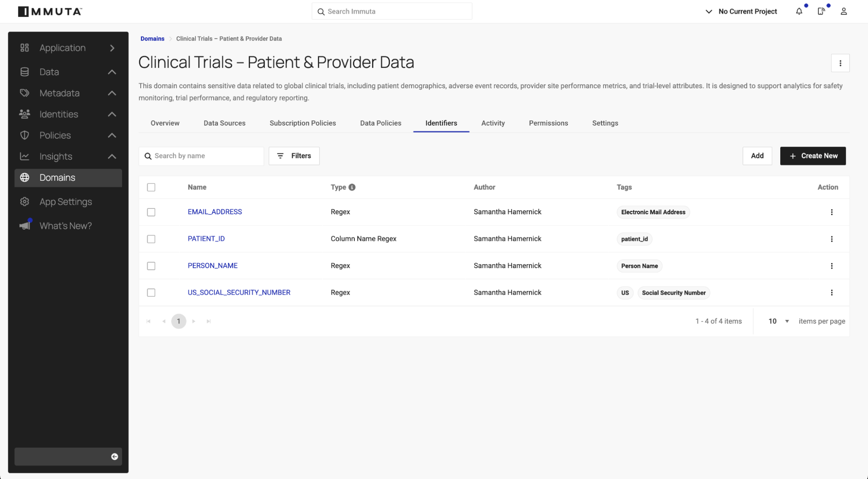The image size is (868, 479).
Task: Open domain options three-dot menu
Action: tap(840, 63)
